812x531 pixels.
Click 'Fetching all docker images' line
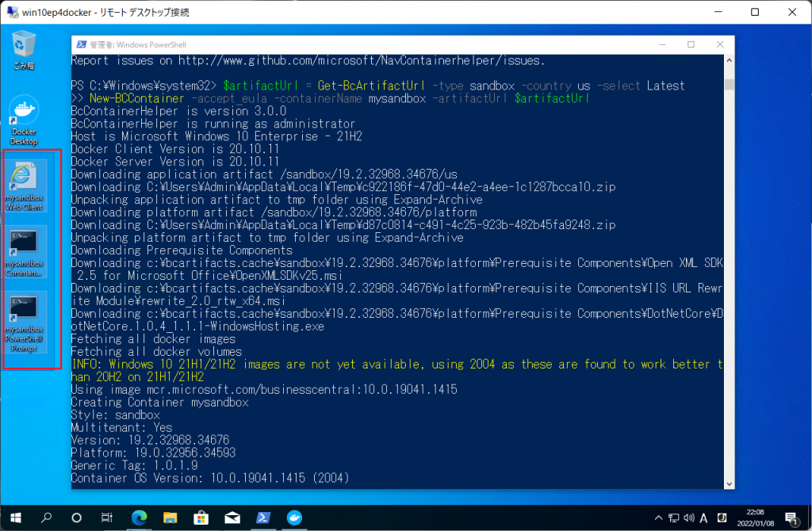click(153, 339)
